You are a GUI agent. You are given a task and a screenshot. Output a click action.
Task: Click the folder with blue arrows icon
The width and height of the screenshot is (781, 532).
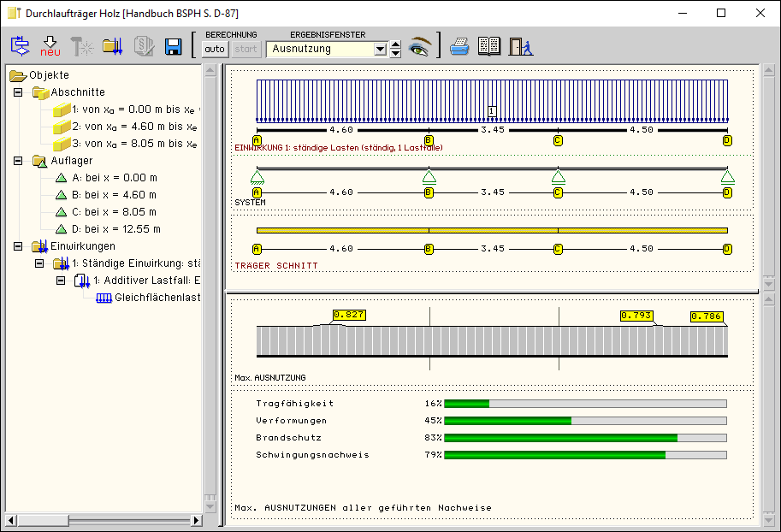coord(113,47)
